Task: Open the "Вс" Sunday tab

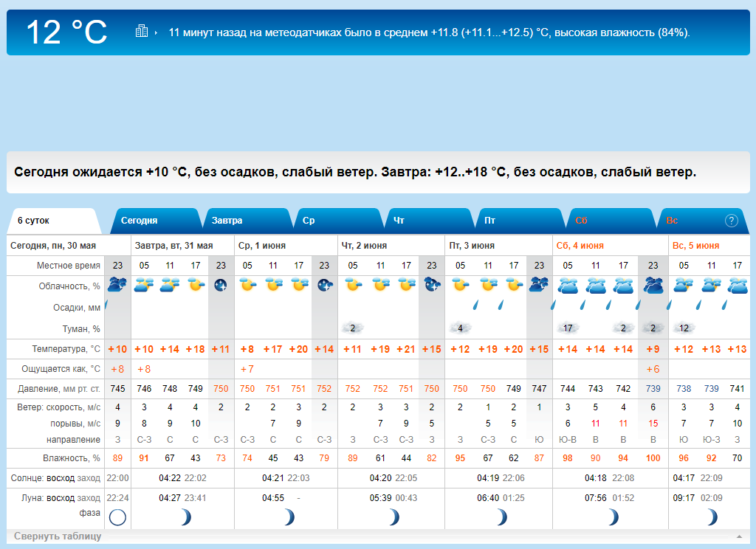Action: (672, 221)
